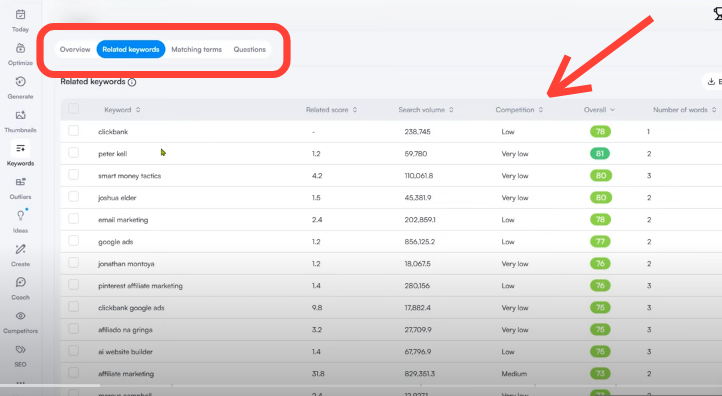The image size is (722, 396).
Task: Click overall score badge 73 for affiliate marketing
Action: pos(600,373)
